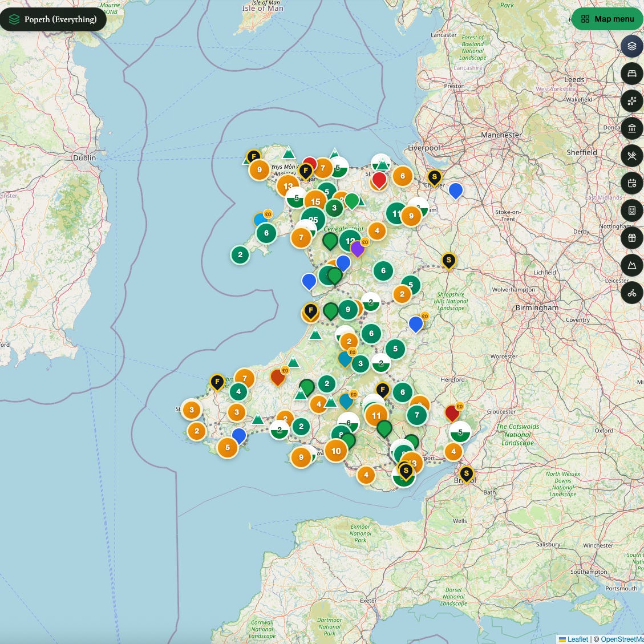
Task: Select the S marker left of Newport label
Action: coord(406,472)
